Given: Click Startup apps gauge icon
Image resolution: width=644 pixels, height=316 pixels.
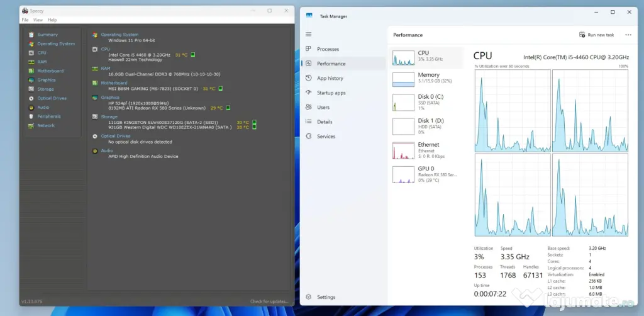Looking at the screenshot, I should coord(308,93).
